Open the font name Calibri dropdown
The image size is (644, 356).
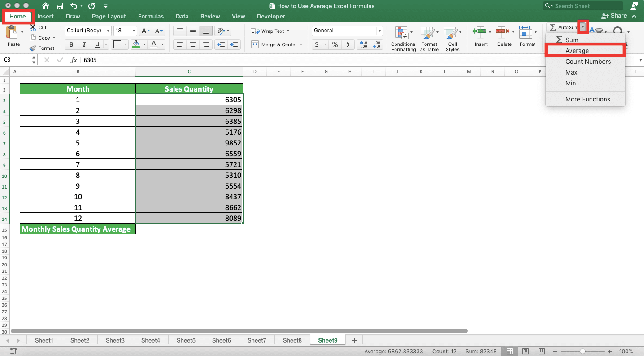(108, 31)
